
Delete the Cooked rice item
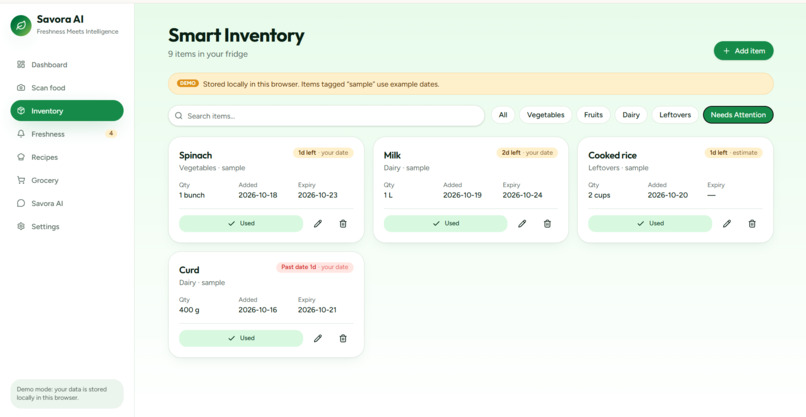coord(752,224)
